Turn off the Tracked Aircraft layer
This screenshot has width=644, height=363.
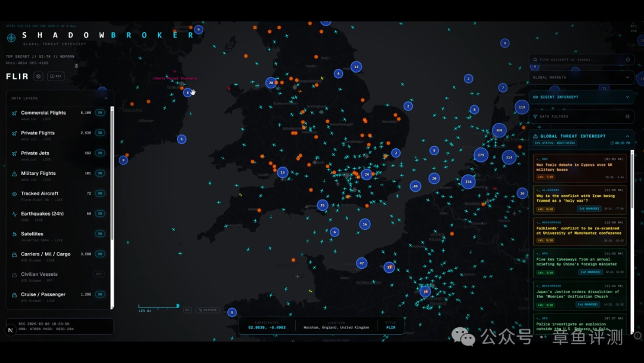click(100, 193)
